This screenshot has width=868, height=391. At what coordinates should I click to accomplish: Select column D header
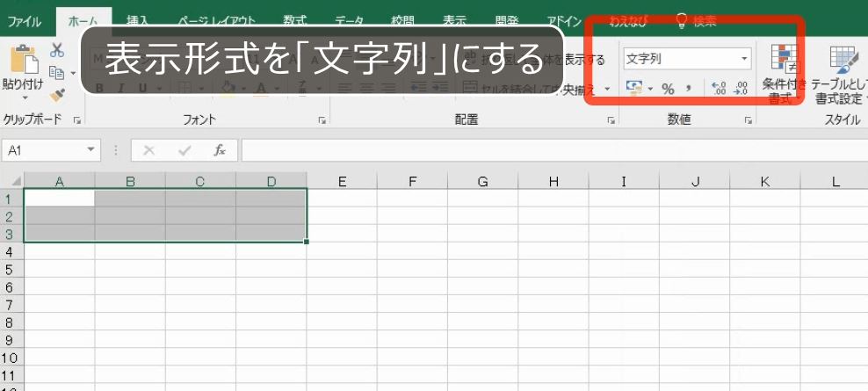pyautogui.click(x=271, y=181)
